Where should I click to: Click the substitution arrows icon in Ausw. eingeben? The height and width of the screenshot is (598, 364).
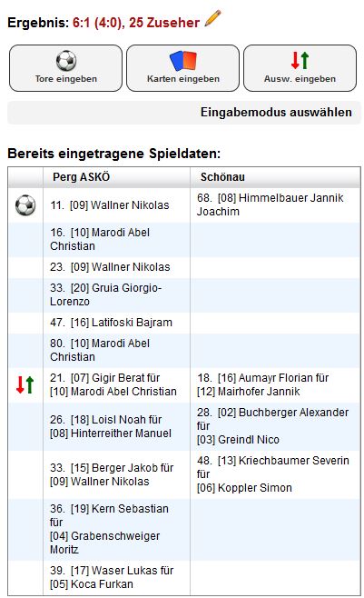click(x=300, y=61)
